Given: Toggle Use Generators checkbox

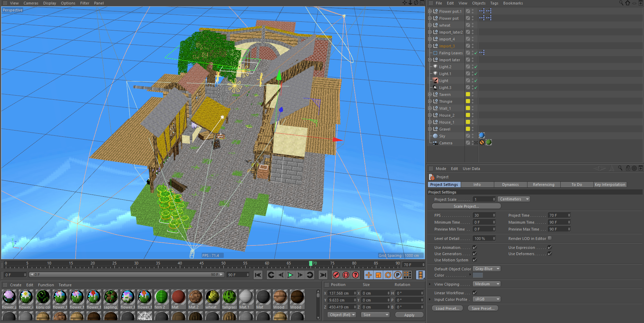Looking at the screenshot, I should 475,253.
